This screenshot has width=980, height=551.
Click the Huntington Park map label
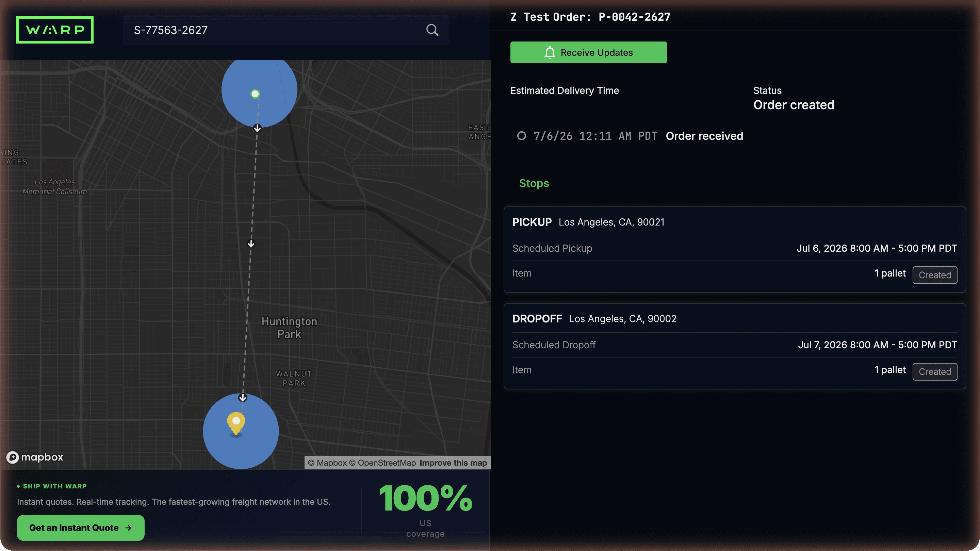point(289,328)
